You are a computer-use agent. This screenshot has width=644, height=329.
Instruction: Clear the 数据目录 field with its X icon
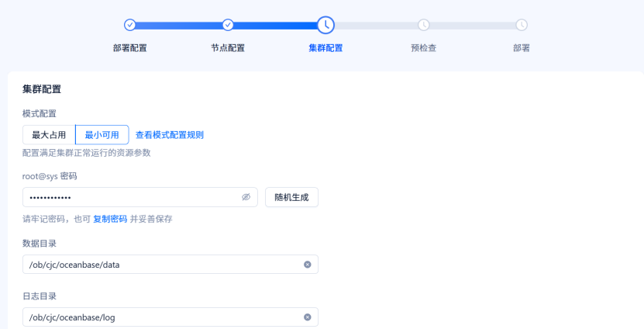pyautogui.click(x=307, y=265)
